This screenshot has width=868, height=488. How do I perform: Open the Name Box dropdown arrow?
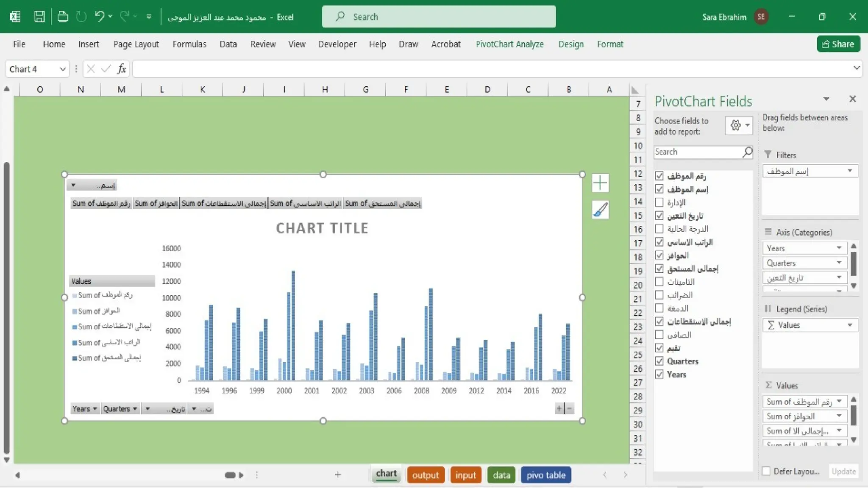point(62,69)
